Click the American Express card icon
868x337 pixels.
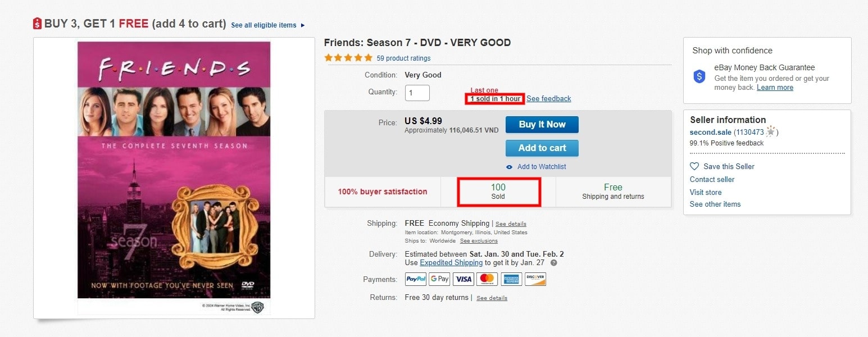pyautogui.click(x=511, y=279)
